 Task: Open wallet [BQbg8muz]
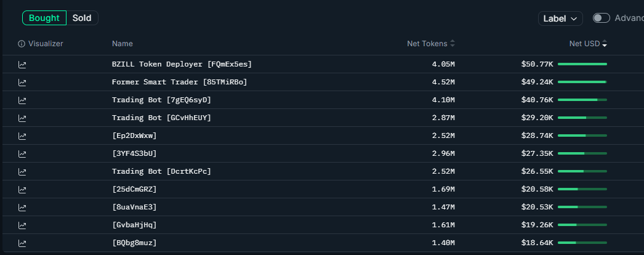pos(134,243)
